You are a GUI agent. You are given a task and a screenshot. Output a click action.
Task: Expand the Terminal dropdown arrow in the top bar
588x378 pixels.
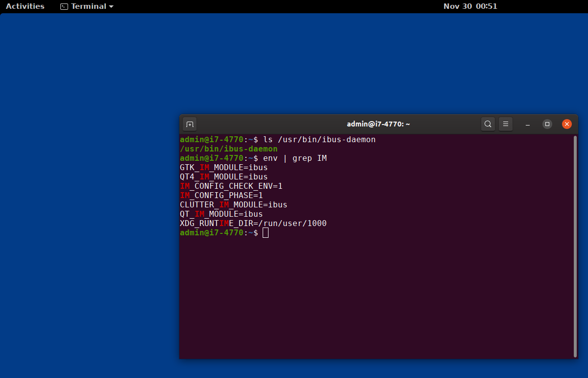coord(112,6)
